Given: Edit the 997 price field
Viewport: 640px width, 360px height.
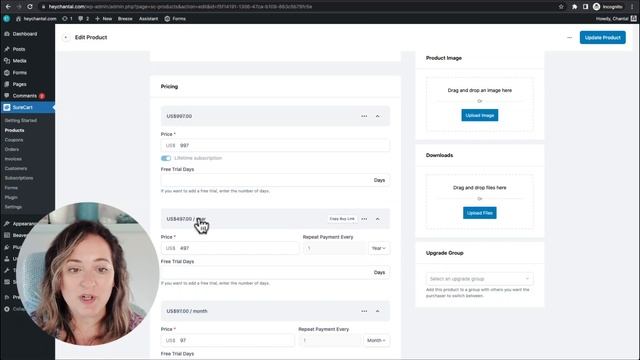Looking at the screenshot, I should (275, 145).
